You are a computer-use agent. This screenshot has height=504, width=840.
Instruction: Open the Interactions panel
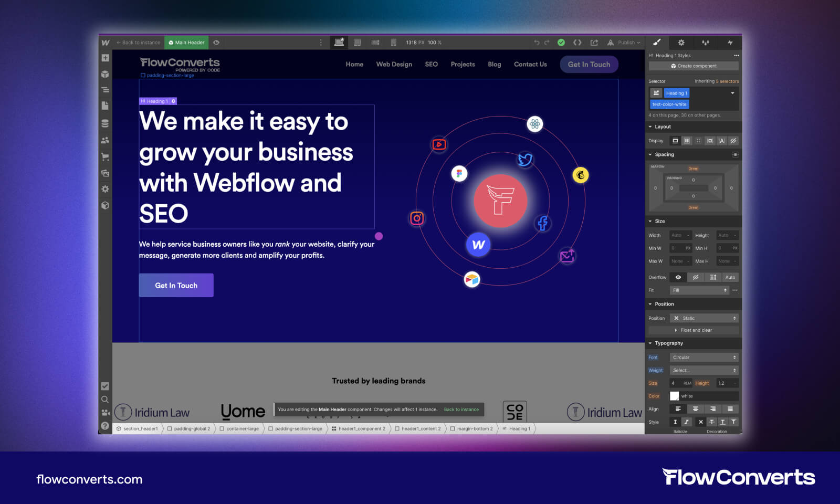click(730, 43)
